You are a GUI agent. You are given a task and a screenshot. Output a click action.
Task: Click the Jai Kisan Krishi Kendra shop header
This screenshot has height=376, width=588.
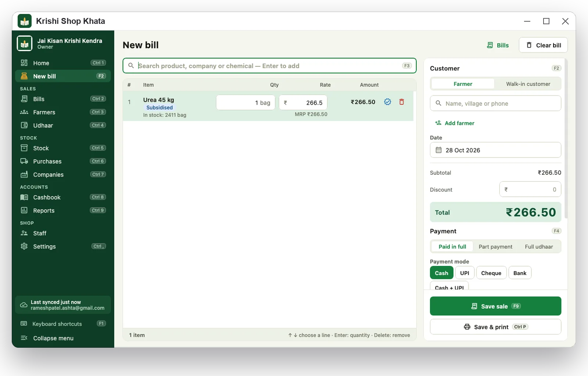pyautogui.click(x=63, y=43)
